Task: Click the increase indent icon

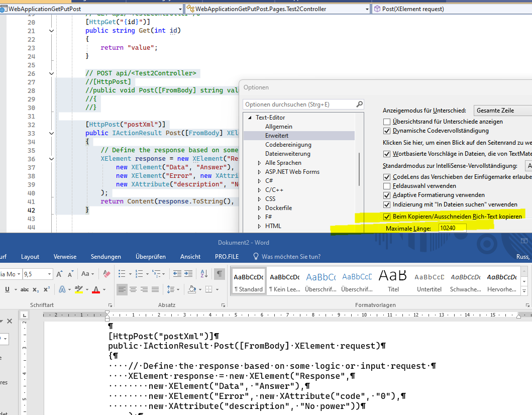Action: pyautogui.click(x=189, y=274)
